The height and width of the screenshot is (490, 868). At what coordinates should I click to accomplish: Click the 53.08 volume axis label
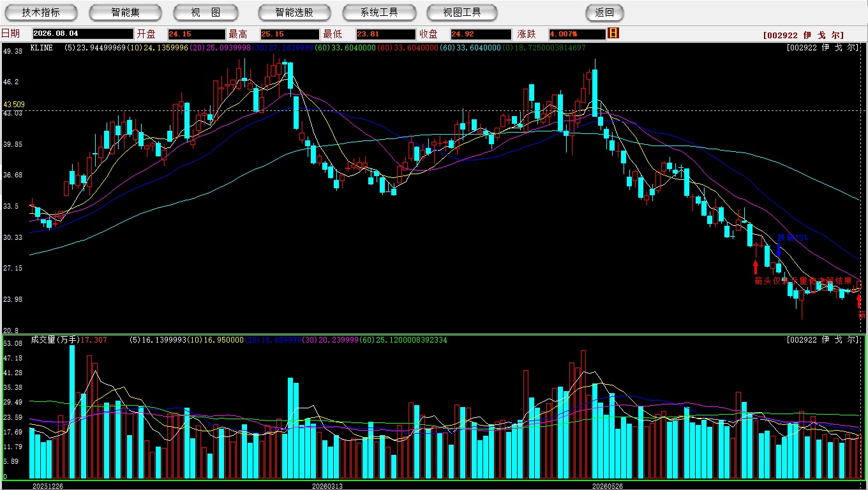click(x=13, y=343)
